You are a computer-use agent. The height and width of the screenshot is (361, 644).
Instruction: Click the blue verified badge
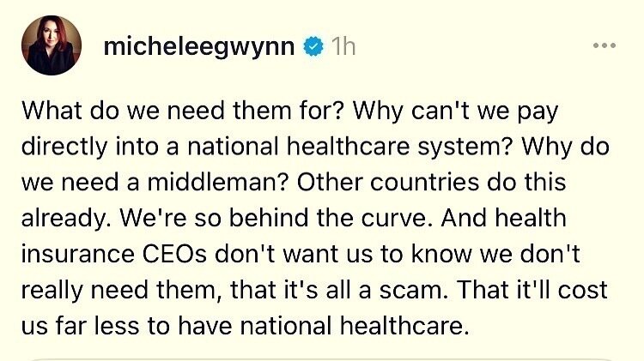click(315, 48)
